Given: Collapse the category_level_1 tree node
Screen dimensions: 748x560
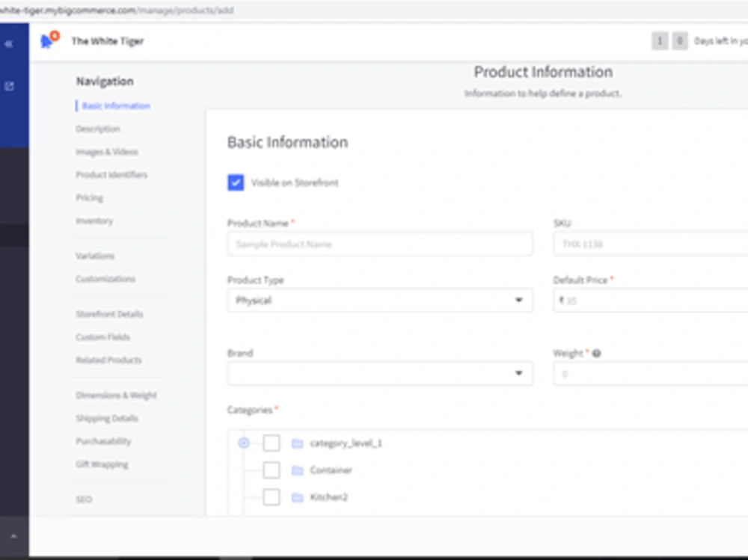Looking at the screenshot, I should pos(244,443).
